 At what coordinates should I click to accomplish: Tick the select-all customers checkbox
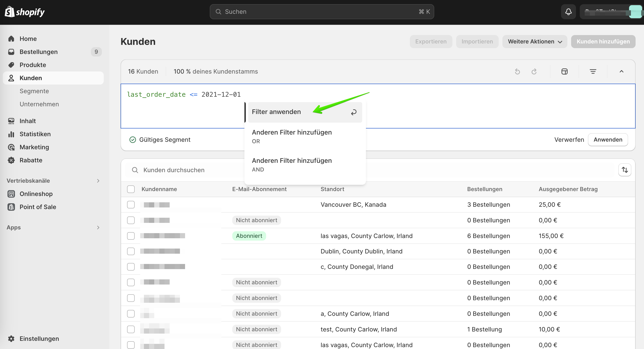131,189
